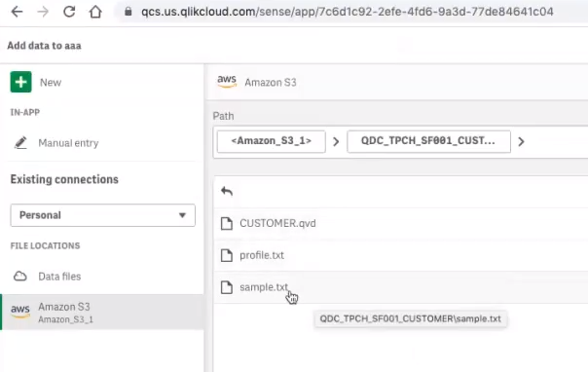Click the Data files cloud icon
The height and width of the screenshot is (372, 588).
(x=20, y=277)
